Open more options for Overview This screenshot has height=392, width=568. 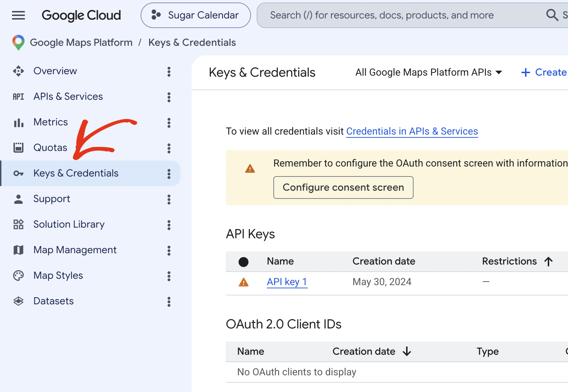tap(169, 72)
